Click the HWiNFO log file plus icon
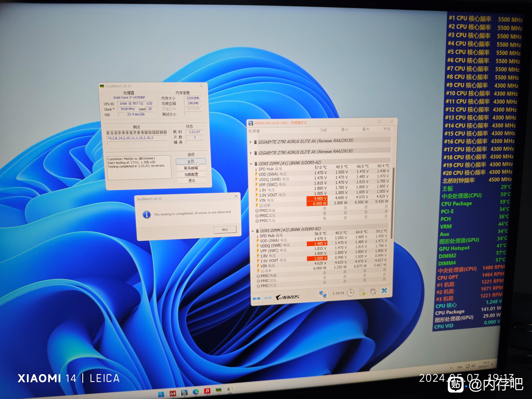 point(362,292)
